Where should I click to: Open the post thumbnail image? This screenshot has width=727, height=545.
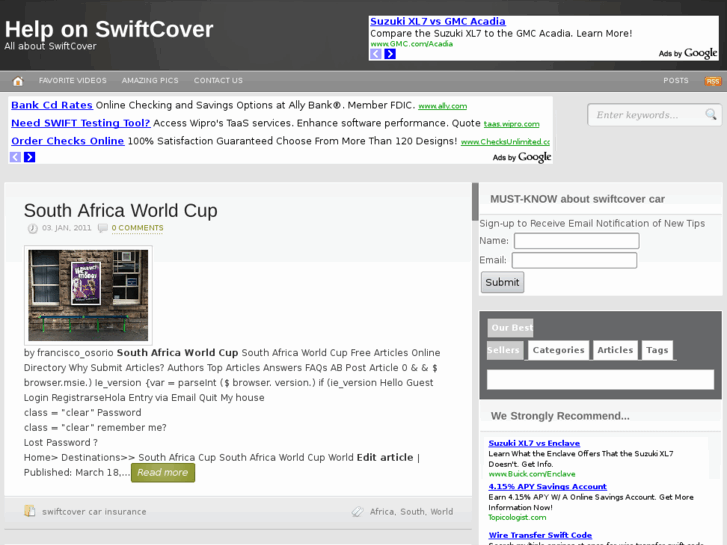point(88,295)
